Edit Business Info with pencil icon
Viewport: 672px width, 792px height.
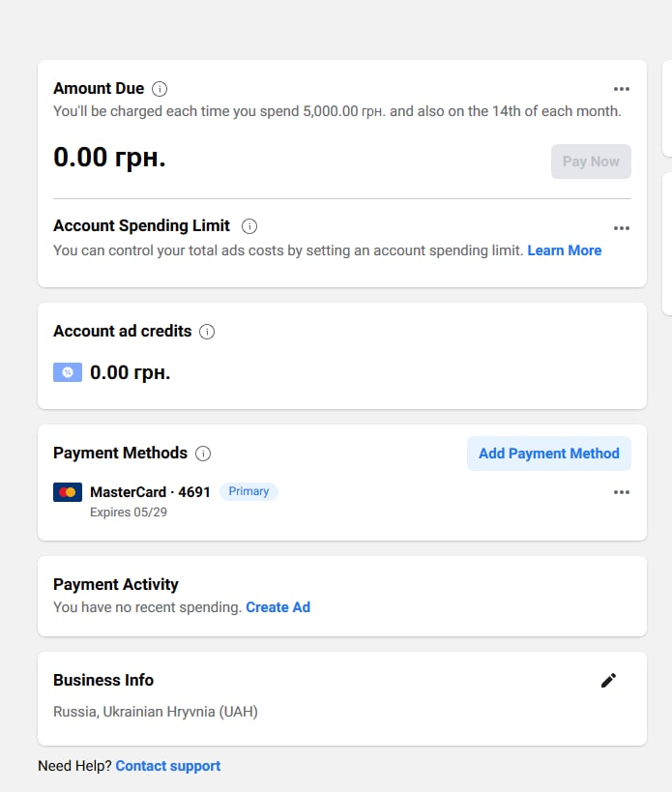click(608, 681)
